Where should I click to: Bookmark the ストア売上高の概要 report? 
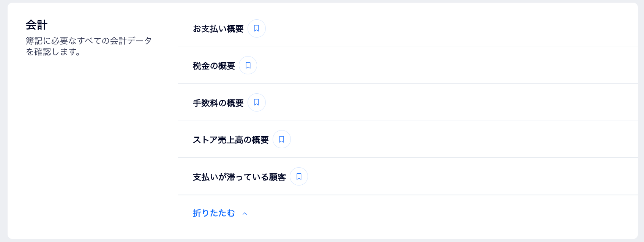click(x=281, y=139)
